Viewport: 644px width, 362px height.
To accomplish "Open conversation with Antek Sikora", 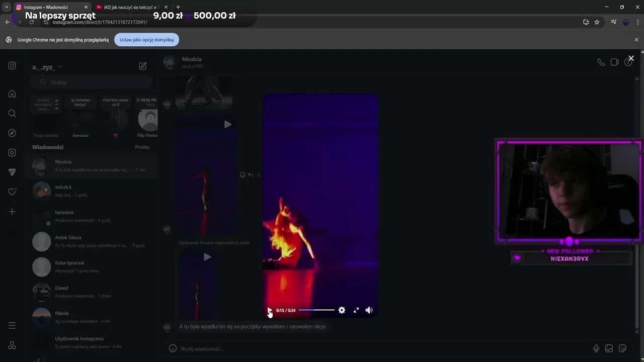I will click(x=92, y=241).
